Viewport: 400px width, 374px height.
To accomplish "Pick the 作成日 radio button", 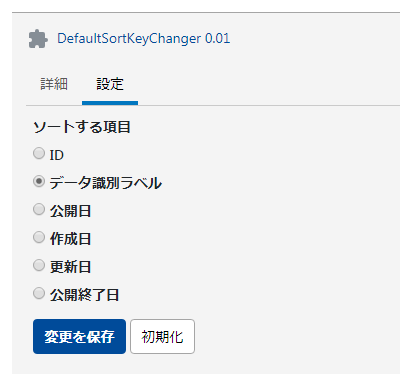I will point(39,237).
